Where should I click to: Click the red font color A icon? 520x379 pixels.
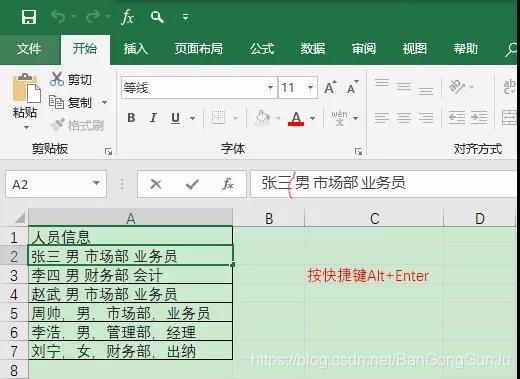(x=296, y=118)
